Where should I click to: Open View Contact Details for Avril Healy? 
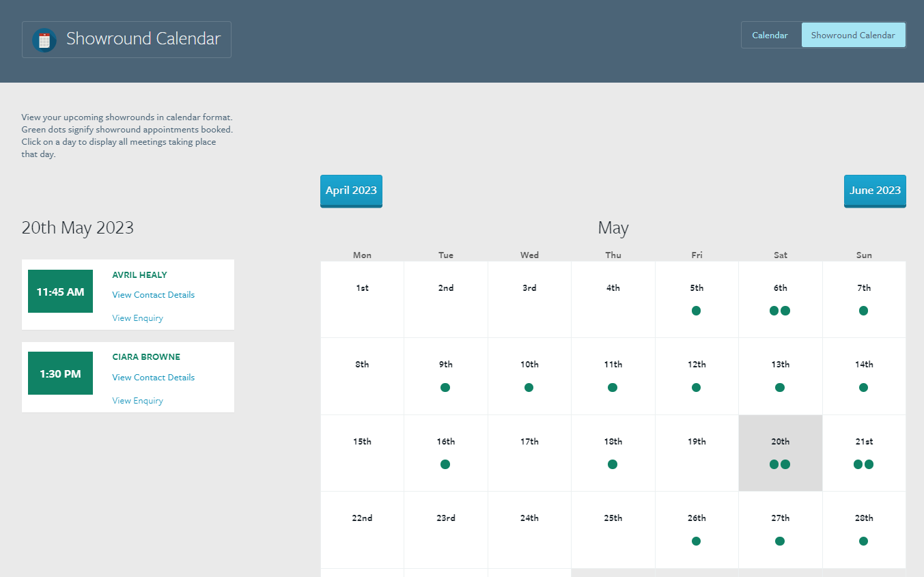(x=153, y=294)
